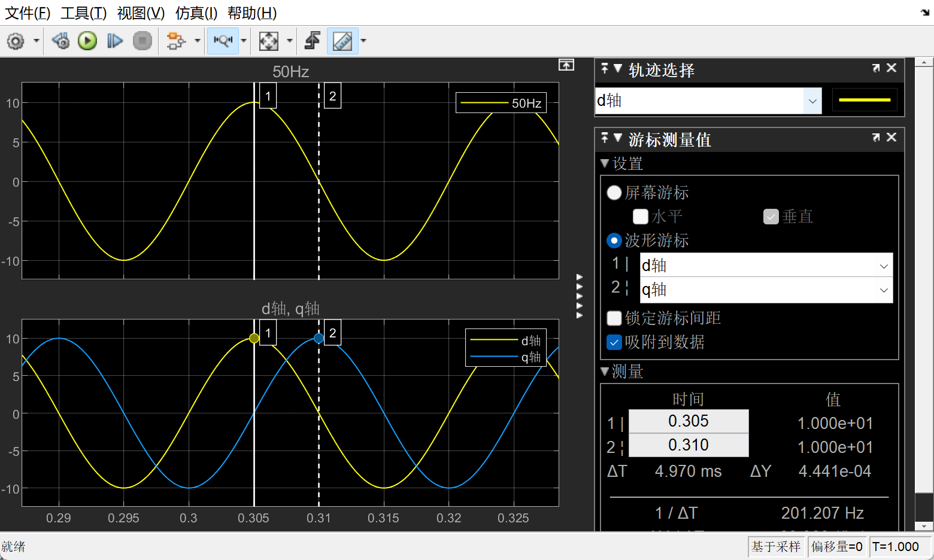The height and width of the screenshot is (560, 934).
Task: Undock the 轨迹选择 panel
Action: [876, 68]
